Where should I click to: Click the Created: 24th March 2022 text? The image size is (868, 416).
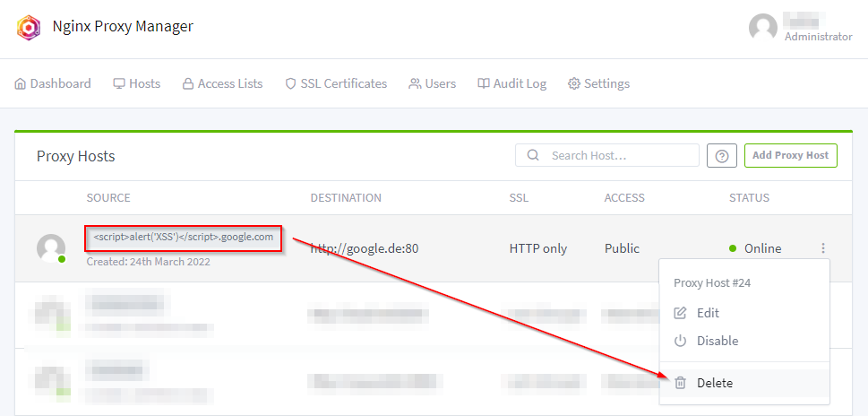[x=149, y=262]
